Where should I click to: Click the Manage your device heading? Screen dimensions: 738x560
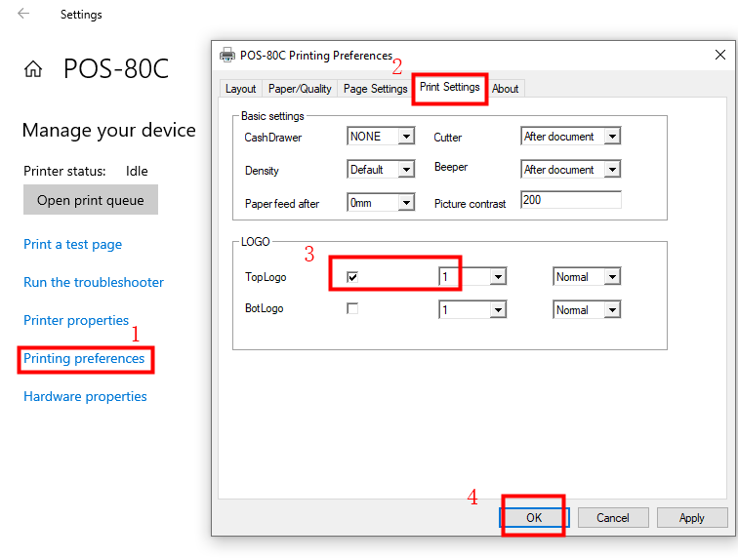pyautogui.click(x=108, y=130)
